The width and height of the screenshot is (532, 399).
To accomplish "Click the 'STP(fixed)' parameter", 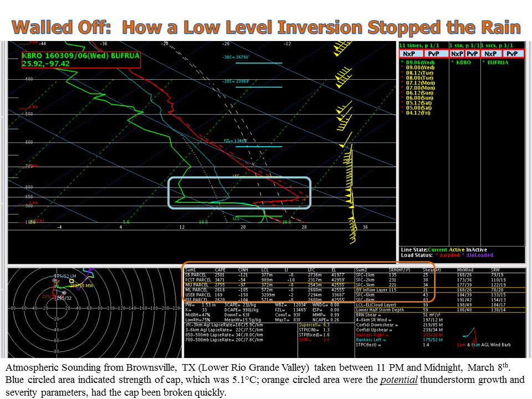I will coord(314,335).
